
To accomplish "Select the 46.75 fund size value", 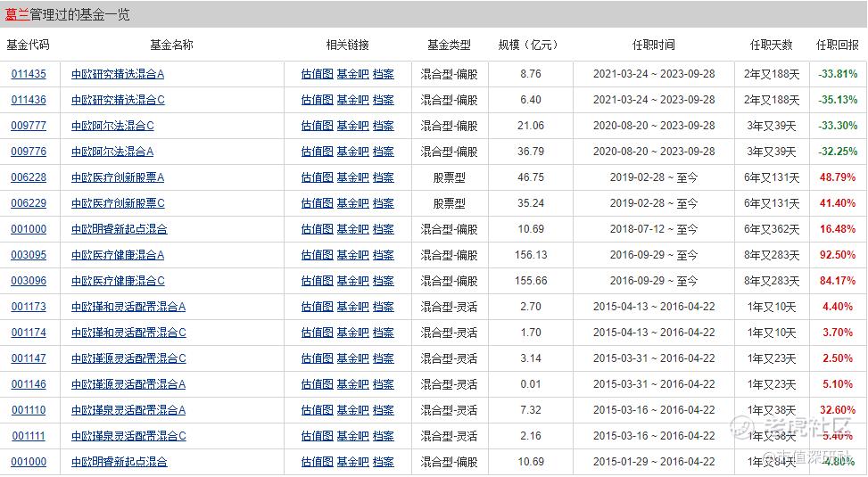I will (x=531, y=177).
